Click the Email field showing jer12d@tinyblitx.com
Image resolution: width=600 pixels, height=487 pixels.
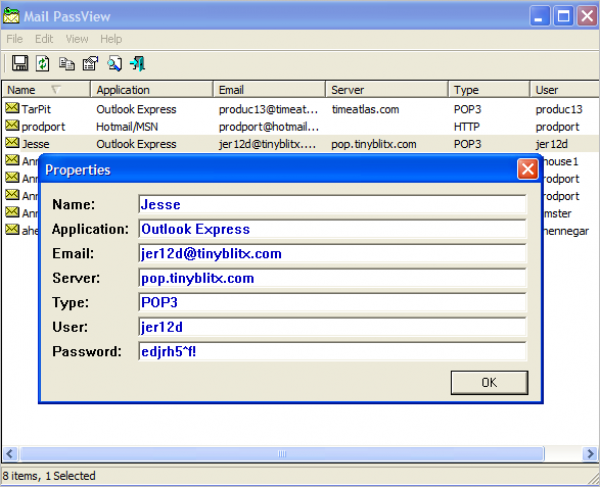pyautogui.click(x=333, y=253)
